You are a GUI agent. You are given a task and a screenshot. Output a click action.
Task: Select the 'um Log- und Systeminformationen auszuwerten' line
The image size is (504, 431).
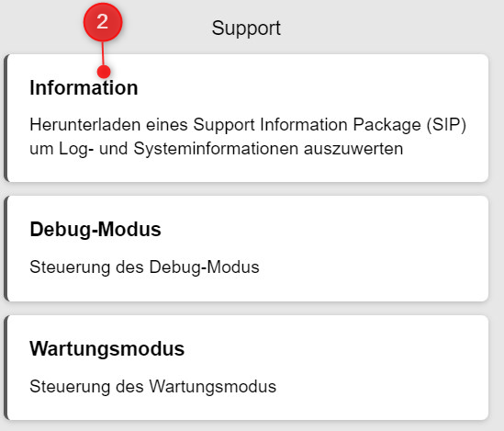(x=217, y=149)
